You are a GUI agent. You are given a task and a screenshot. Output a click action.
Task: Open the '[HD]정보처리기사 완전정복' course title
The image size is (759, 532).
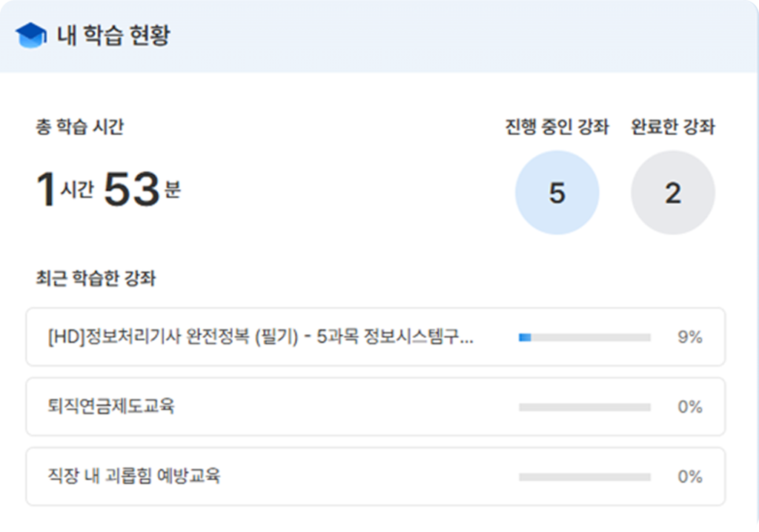click(x=260, y=337)
